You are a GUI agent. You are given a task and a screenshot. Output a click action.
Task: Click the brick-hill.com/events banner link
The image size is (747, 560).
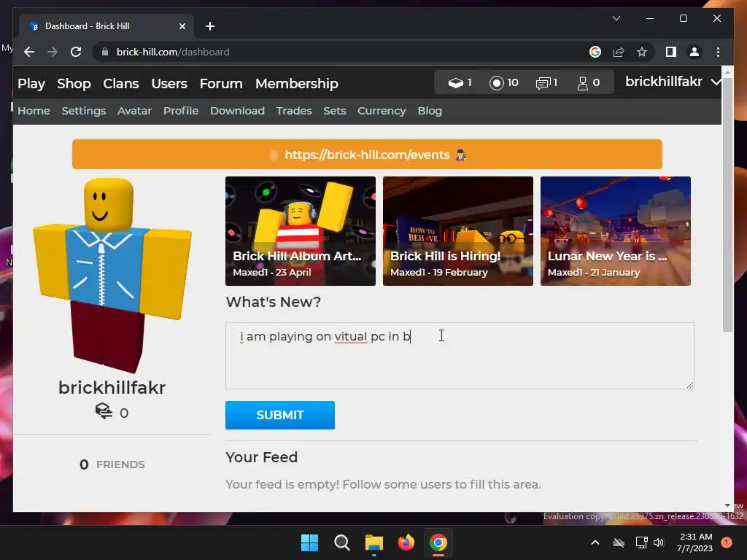click(367, 155)
